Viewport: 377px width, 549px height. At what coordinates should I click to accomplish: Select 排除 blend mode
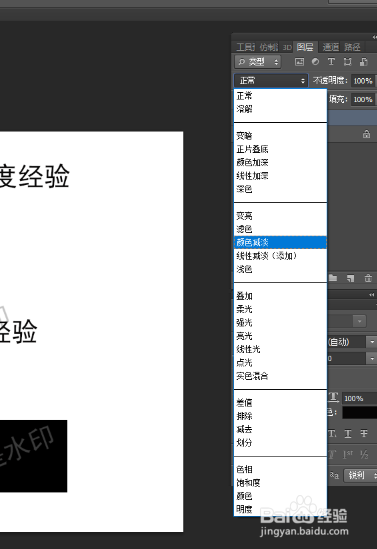(x=280, y=416)
